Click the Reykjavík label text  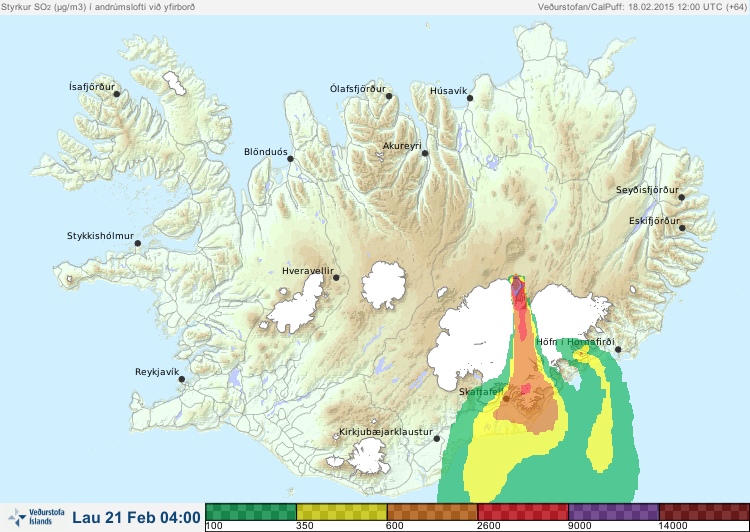157,372
